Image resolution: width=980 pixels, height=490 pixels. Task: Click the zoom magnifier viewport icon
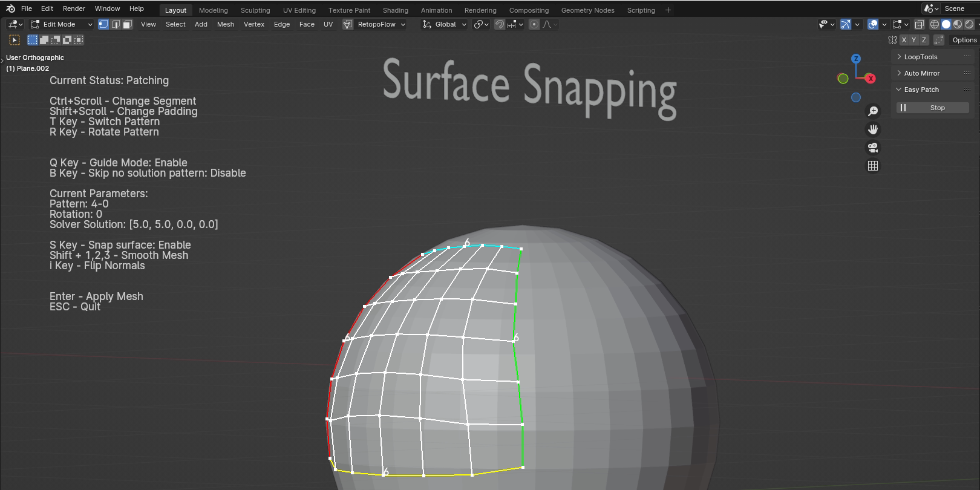point(872,111)
